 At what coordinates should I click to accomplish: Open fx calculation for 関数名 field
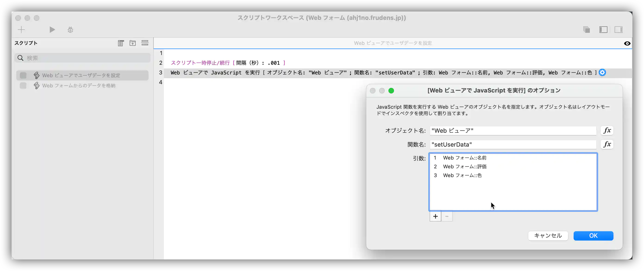coord(607,144)
